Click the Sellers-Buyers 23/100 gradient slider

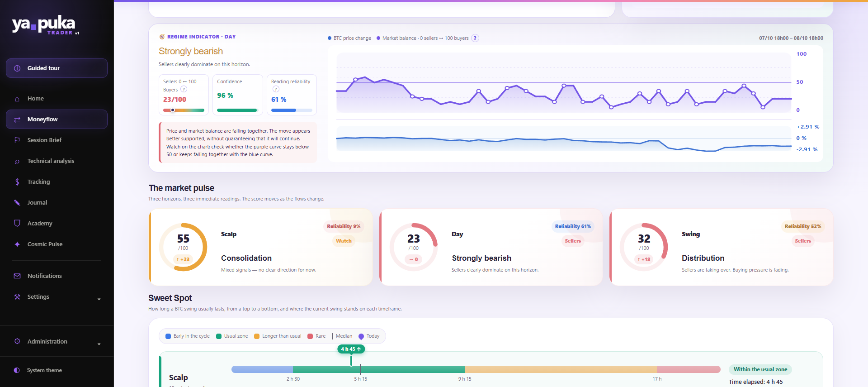click(184, 110)
